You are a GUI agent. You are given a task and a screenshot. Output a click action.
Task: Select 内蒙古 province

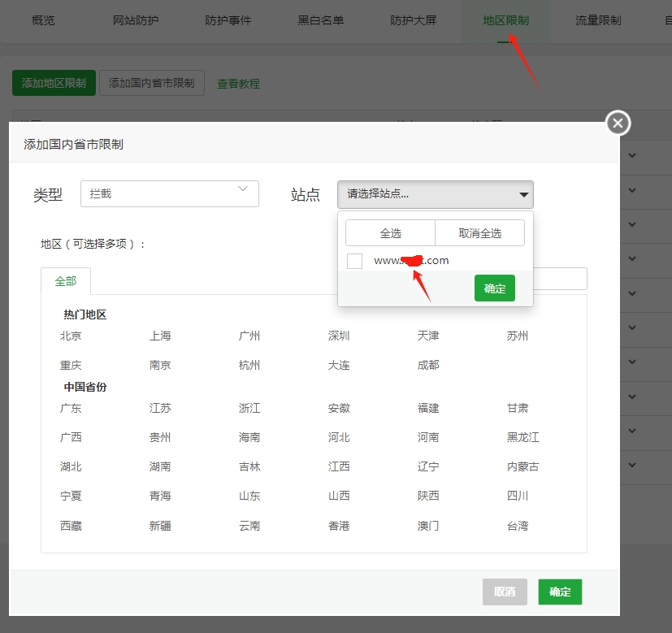point(522,466)
